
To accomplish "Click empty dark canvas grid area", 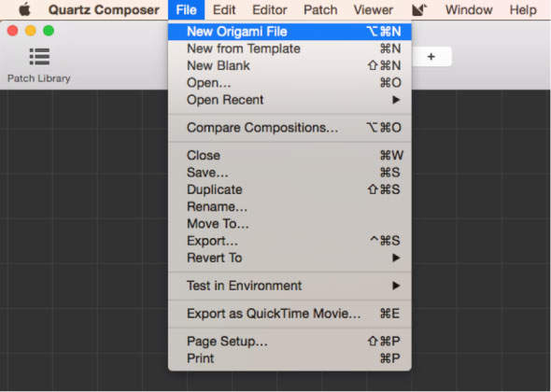I will 84,239.
